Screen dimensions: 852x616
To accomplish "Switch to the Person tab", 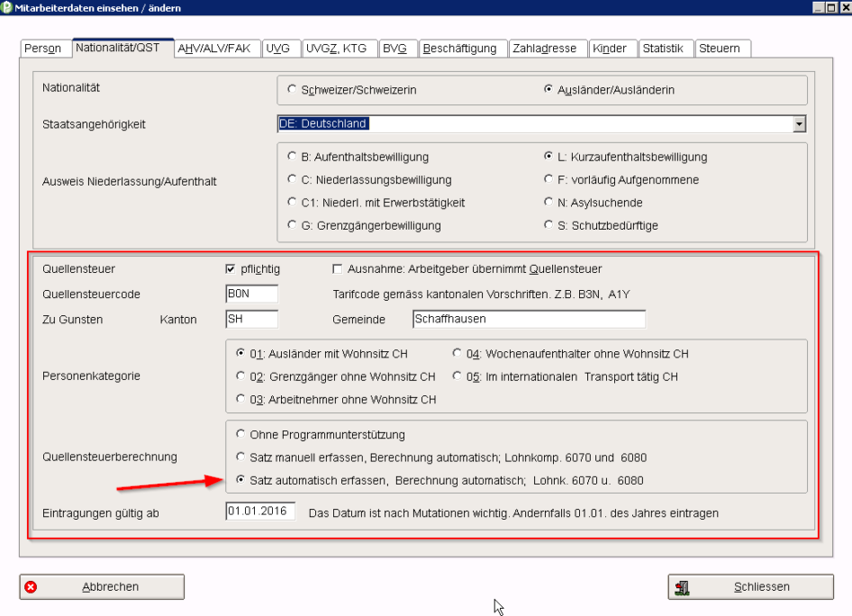I will (x=43, y=49).
